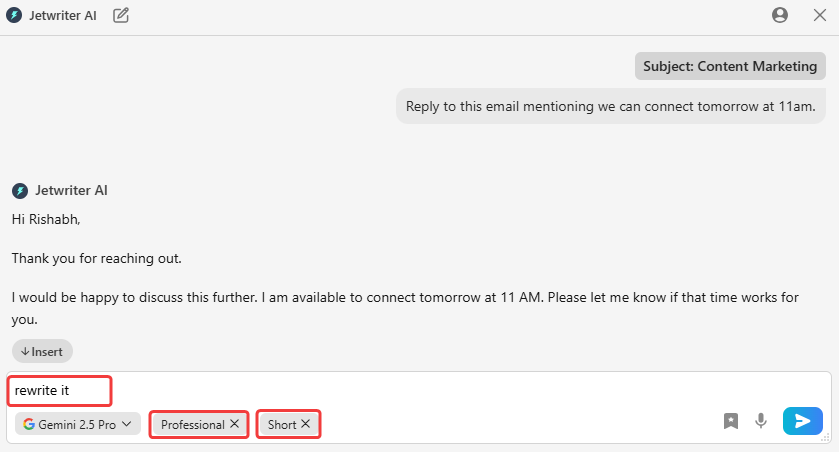Open the Gemini 2.5 Pro model dropdown
The height and width of the screenshot is (452, 839).
[78, 424]
